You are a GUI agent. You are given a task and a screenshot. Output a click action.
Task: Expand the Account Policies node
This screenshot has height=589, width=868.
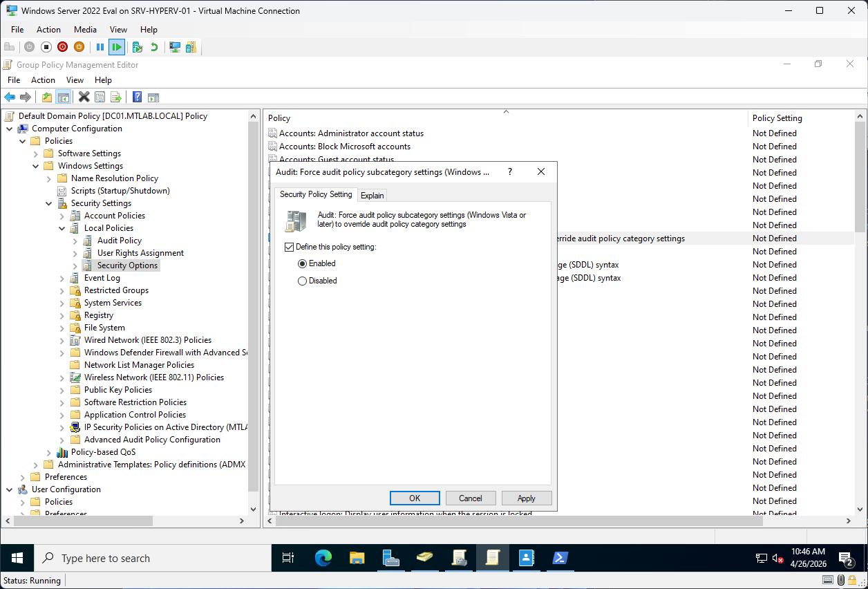[x=62, y=216]
